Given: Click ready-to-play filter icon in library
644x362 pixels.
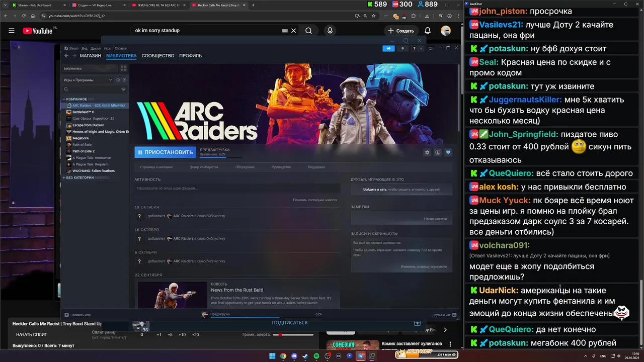Looking at the screenshot, I should [125, 80].
